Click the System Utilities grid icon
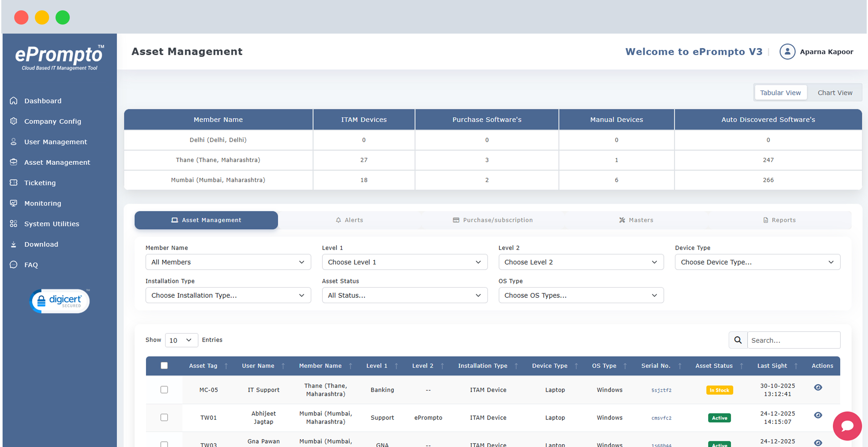 pos(14,224)
